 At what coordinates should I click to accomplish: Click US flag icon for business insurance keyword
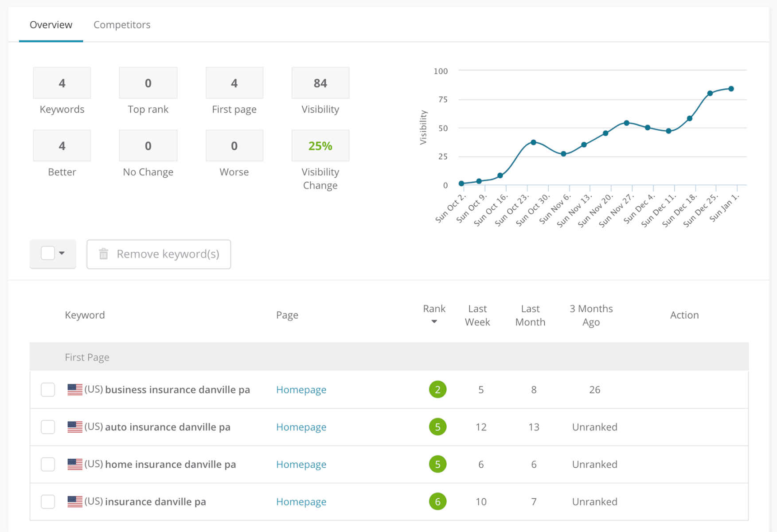[75, 389]
